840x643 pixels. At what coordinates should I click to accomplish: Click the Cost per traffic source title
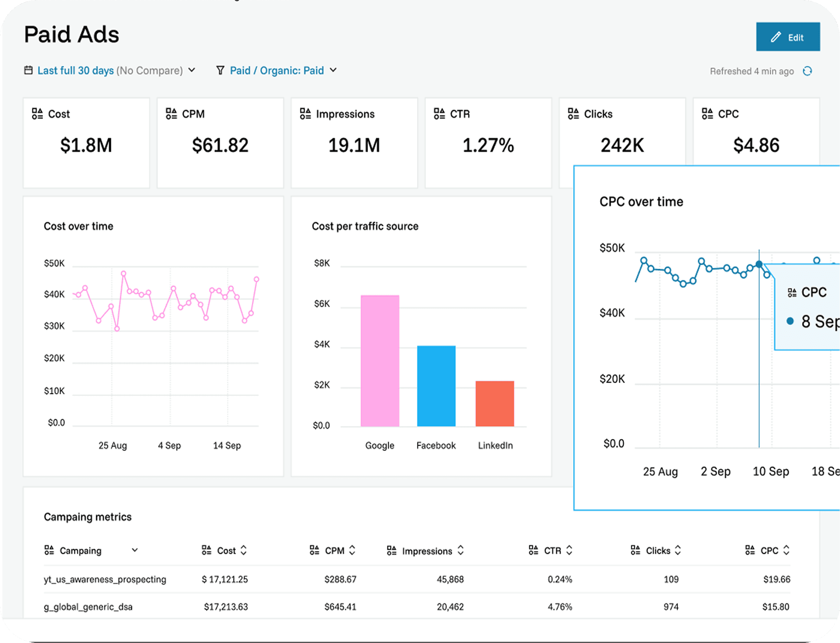click(x=365, y=226)
